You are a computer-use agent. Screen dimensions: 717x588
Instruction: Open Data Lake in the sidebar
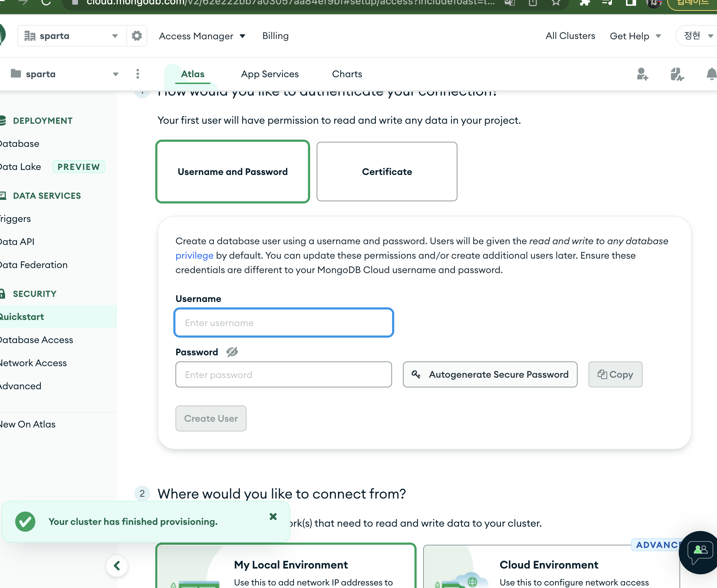21,167
